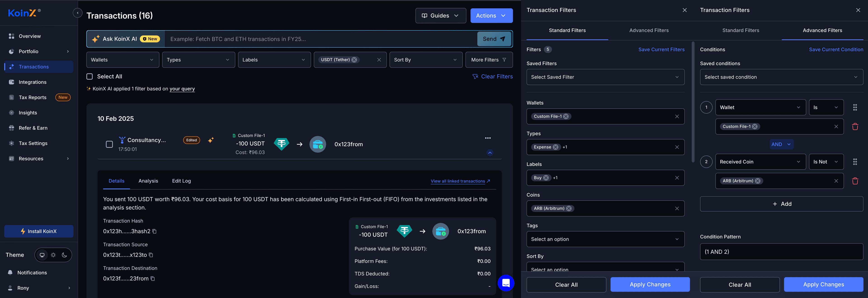868x298 pixels.
Task: Expand the Resources menu
Action: [39, 159]
